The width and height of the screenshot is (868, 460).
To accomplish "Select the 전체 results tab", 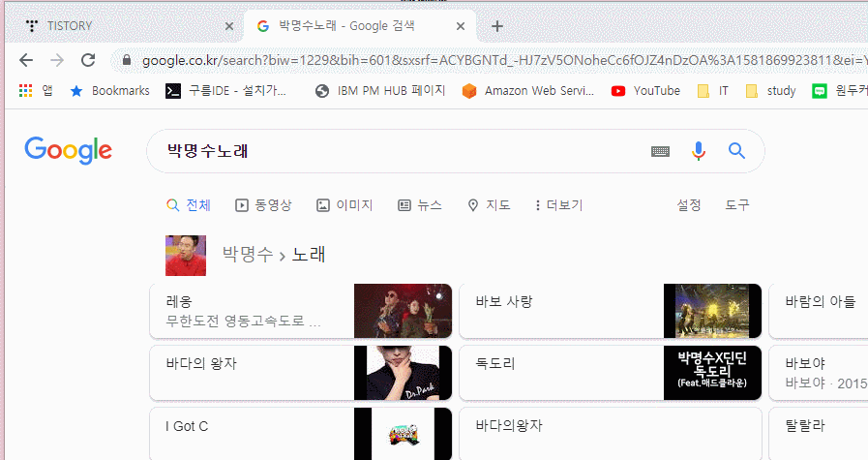I will point(189,205).
